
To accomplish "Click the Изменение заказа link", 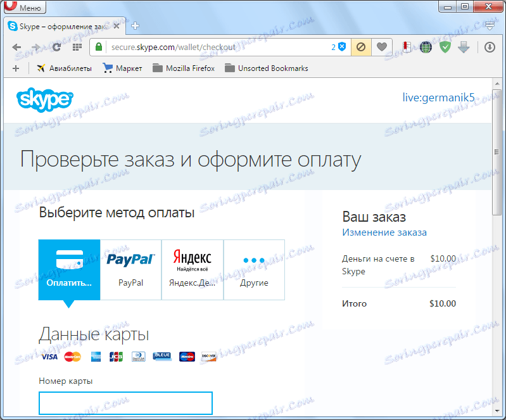I will coord(384,232).
